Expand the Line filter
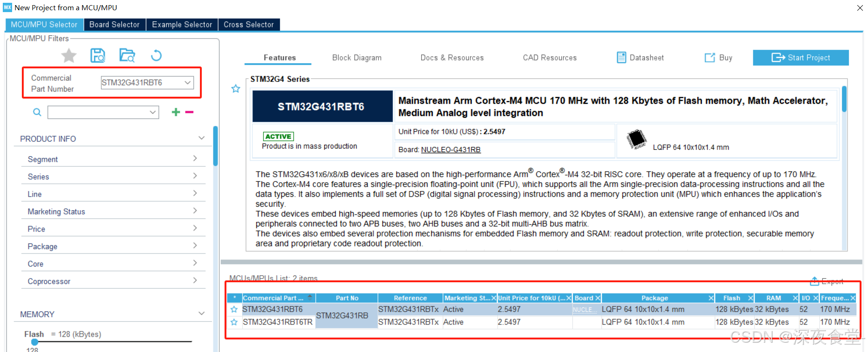Image resolution: width=868 pixels, height=352 pixels. (x=195, y=193)
